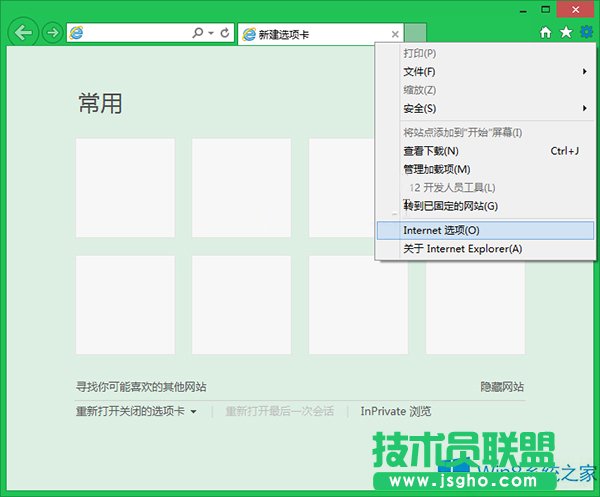Click the 文件(F) submenu arrow
Viewport: 600px width, 497px height.
coord(584,72)
